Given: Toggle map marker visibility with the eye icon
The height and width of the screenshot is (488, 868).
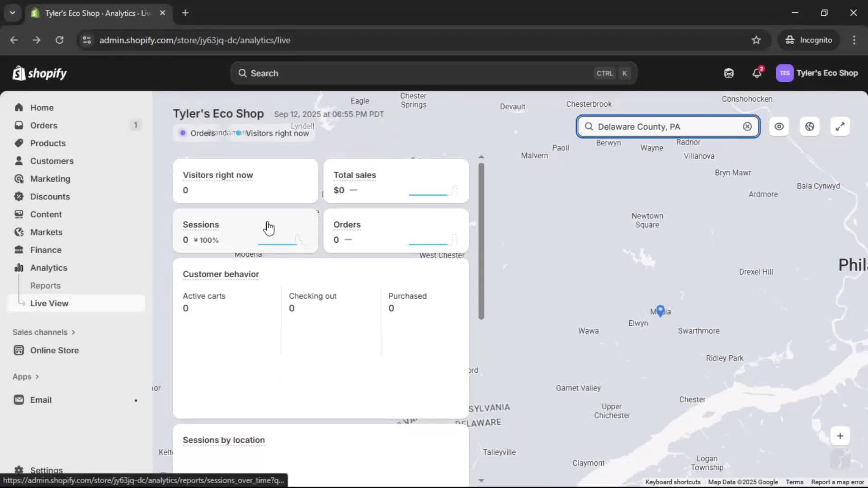Looking at the screenshot, I should pyautogui.click(x=778, y=127).
